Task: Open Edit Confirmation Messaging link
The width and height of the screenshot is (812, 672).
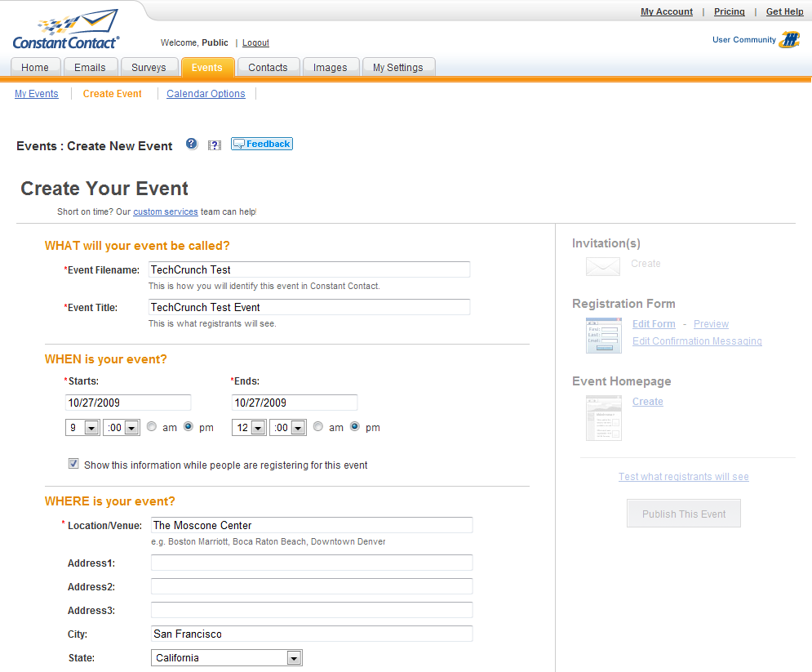Action: point(697,341)
